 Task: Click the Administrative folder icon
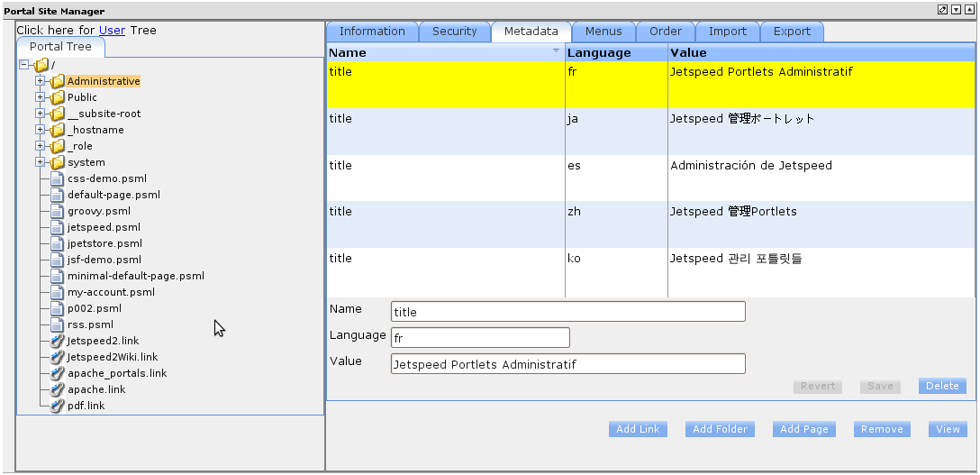[x=58, y=82]
